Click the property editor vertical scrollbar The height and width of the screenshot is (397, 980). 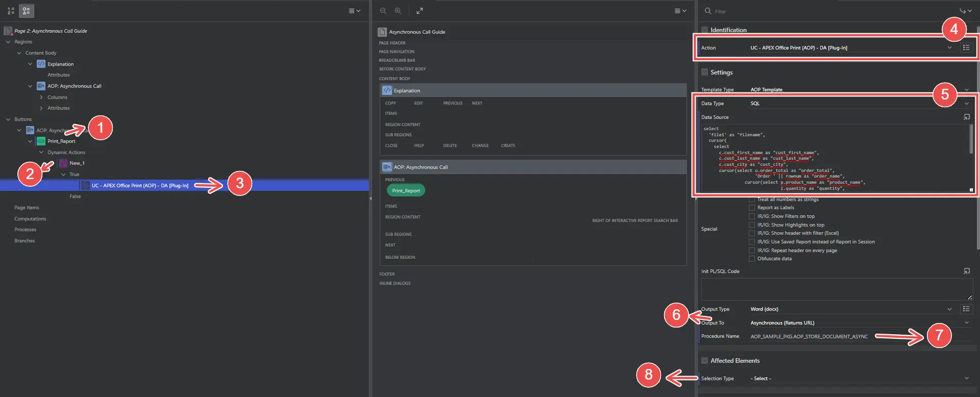point(978,138)
